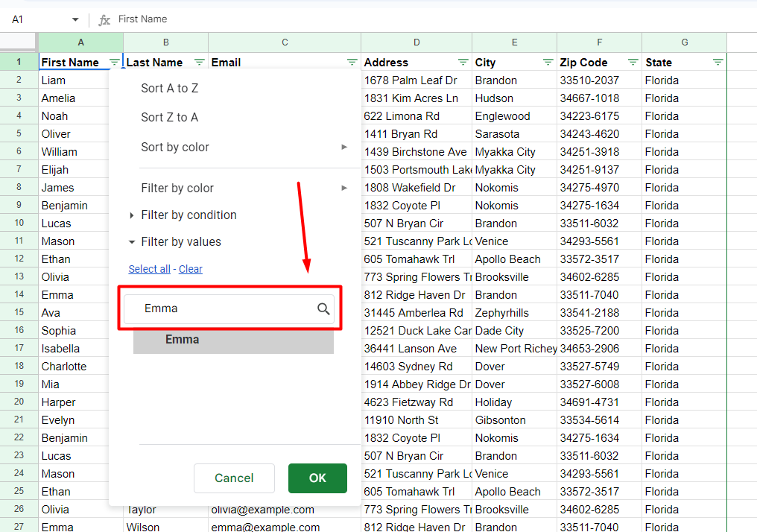Image resolution: width=757 pixels, height=532 pixels.
Task: Open Filter by color option
Action: coord(177,189)
